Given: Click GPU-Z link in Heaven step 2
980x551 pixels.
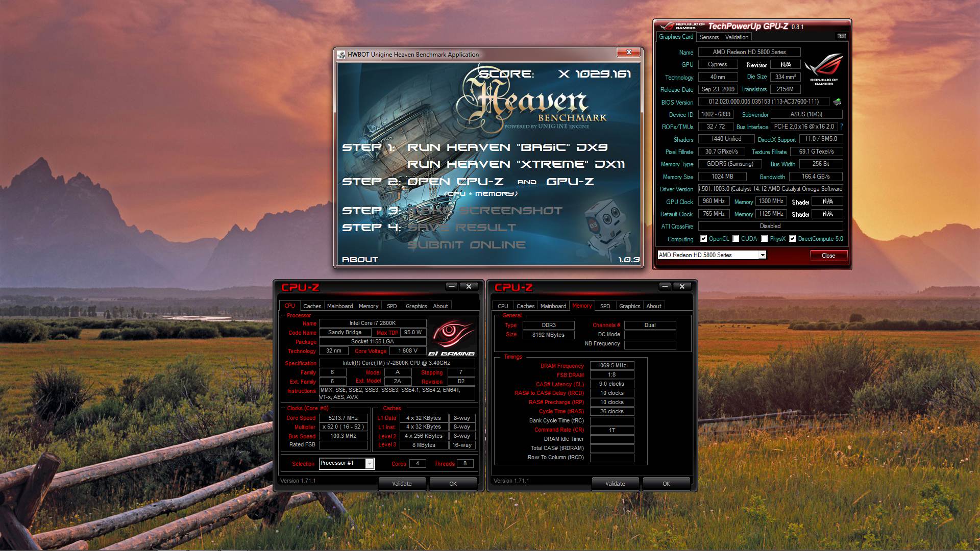Looking at the screenshot, I should point(570,182).
